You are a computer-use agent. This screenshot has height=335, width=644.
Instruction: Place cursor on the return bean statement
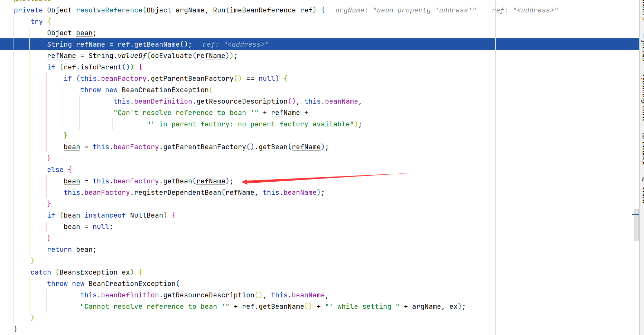[x=72, y=249]
